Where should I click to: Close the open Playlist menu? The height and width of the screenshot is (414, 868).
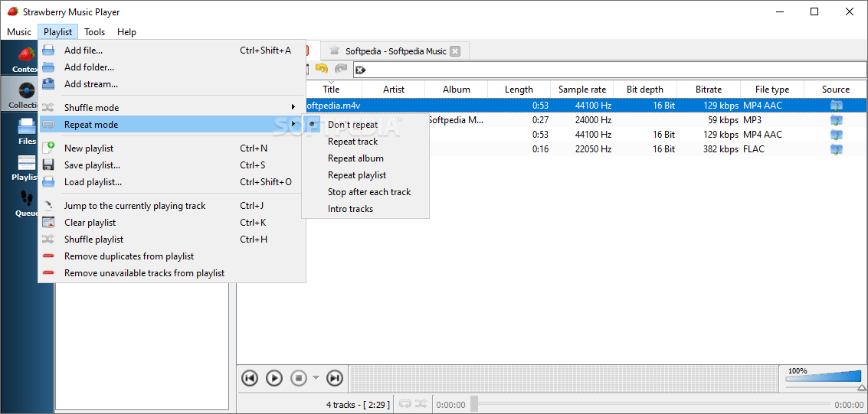58,32
